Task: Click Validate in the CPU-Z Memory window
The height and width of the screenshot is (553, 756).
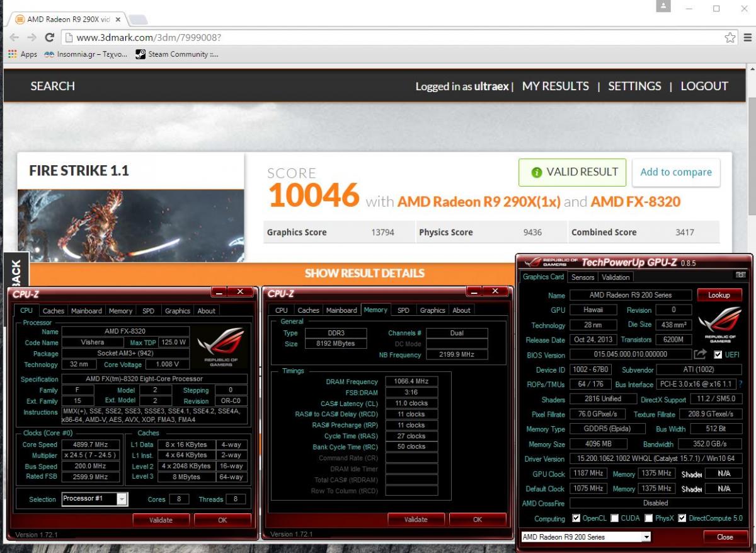Action: click(416, 520)
